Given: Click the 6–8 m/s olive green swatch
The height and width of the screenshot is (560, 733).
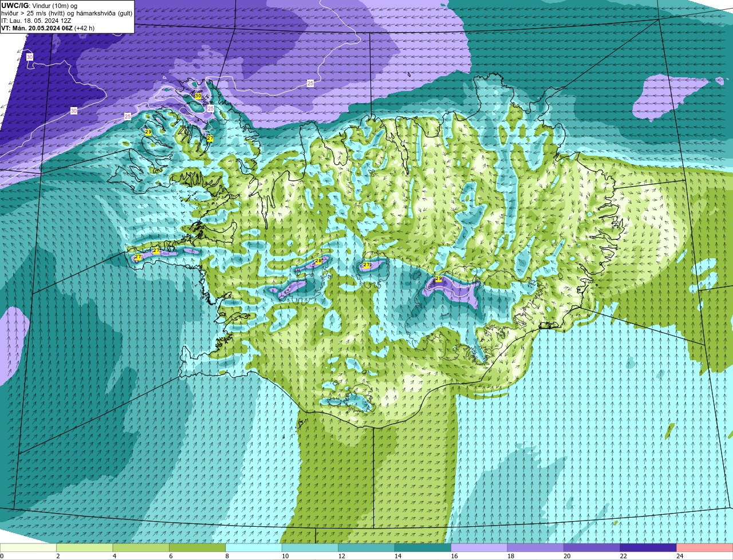Looking at the screenshot, I should point(198,547).
